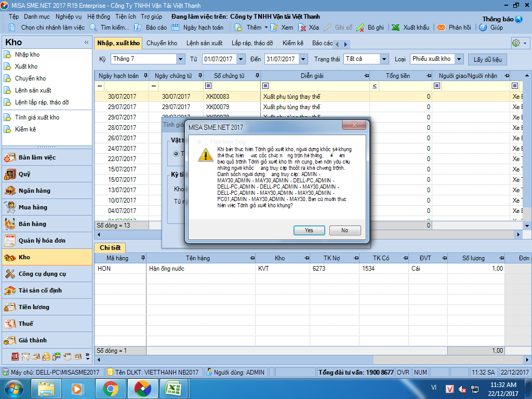Open the Tổng tiền filter operator

375,86
